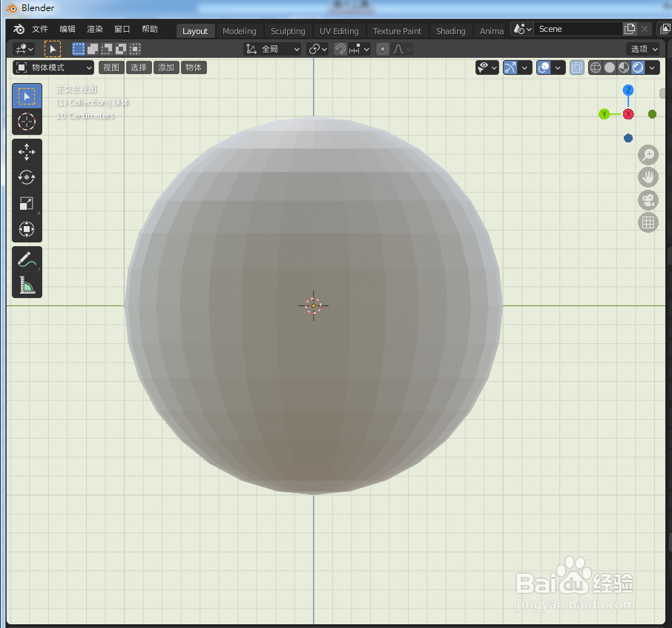Select the Scale tool
The image size is (672, 628).
click(27, 203)
